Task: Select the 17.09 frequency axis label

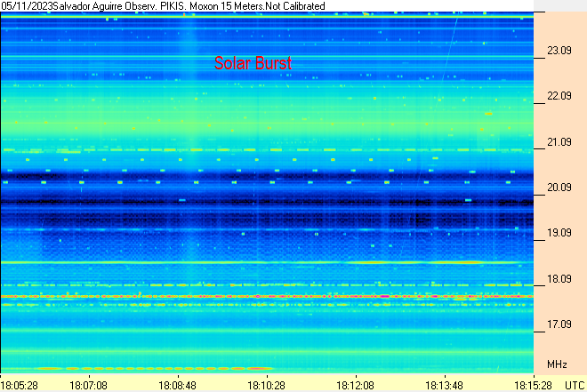Action: click(x=559, y=324)
